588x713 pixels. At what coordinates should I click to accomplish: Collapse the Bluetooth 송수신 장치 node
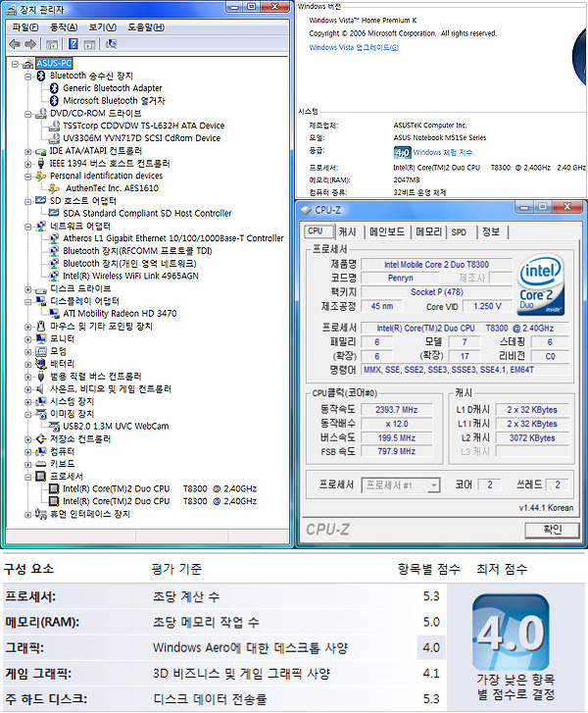point(28,76)
